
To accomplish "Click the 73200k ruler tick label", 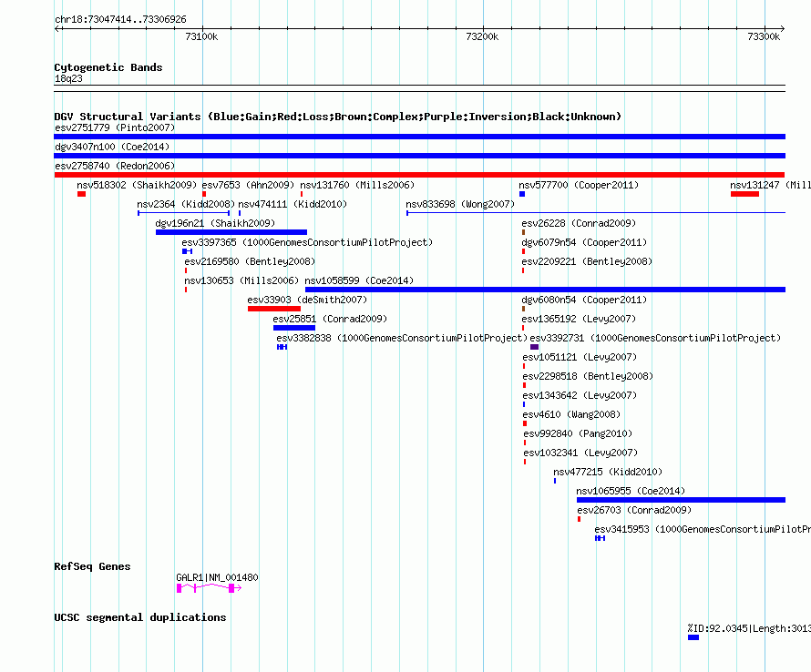I will 482,36.
